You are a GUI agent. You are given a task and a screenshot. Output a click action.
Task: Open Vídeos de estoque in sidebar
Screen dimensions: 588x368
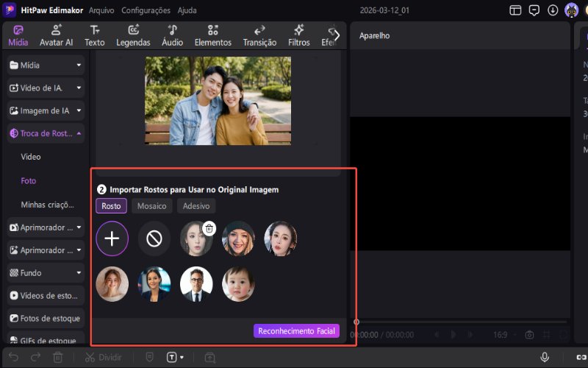pos(46,296)
